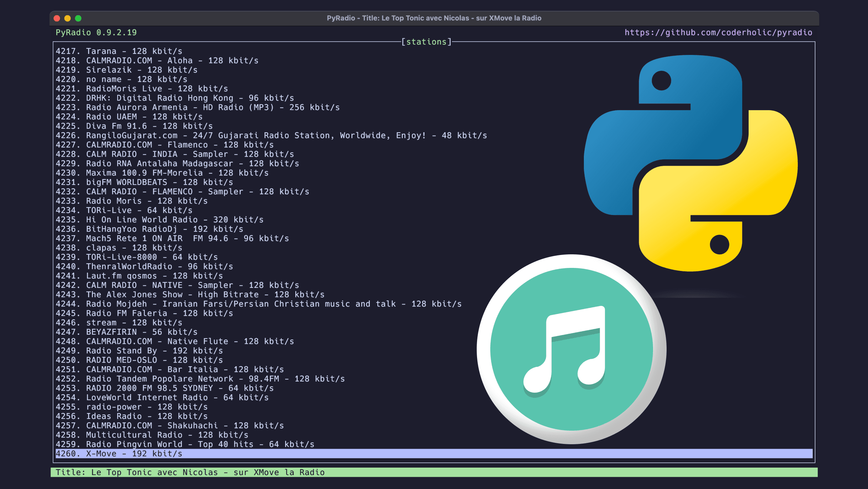Select station RangiloGujarat.com Gujarati Radio Station
The height and width of the screenshot is (489, 868).
(271, 135)
